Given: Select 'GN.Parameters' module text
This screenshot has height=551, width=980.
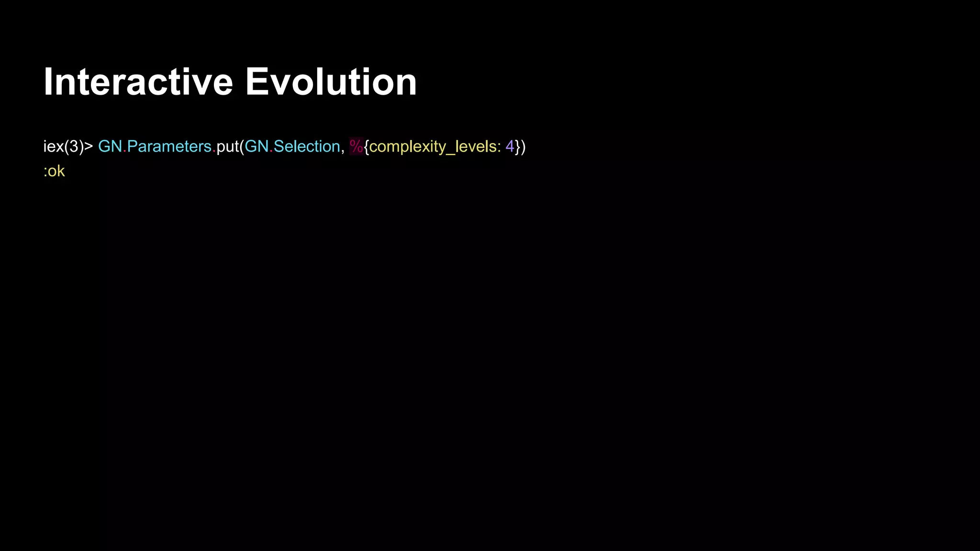Looking at the screenshot, I should (155, 146).
